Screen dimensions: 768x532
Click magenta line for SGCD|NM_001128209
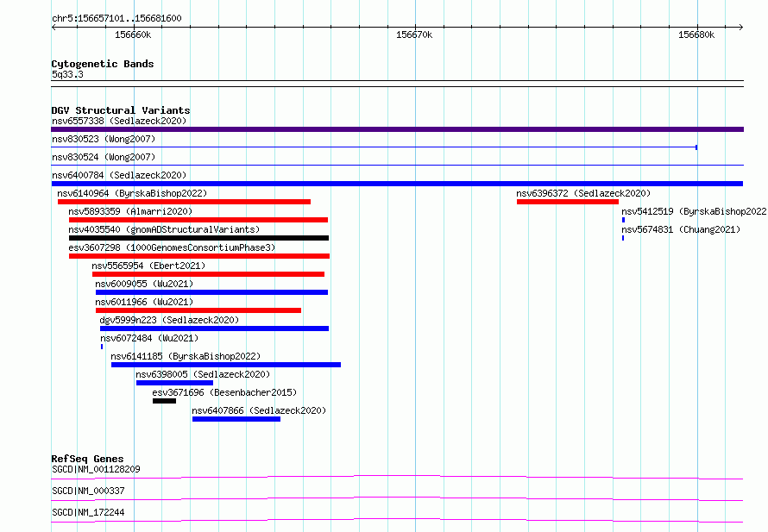point(397,477)
